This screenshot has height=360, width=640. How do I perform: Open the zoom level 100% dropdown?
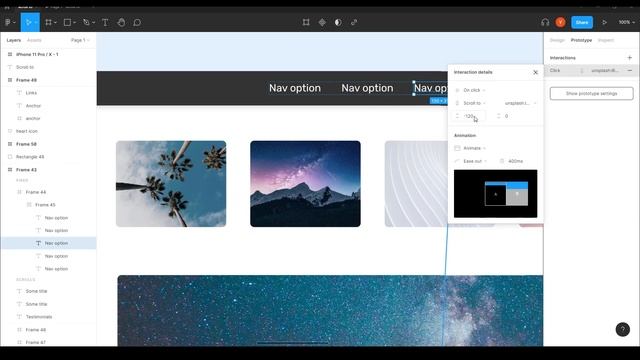[627, 22]
